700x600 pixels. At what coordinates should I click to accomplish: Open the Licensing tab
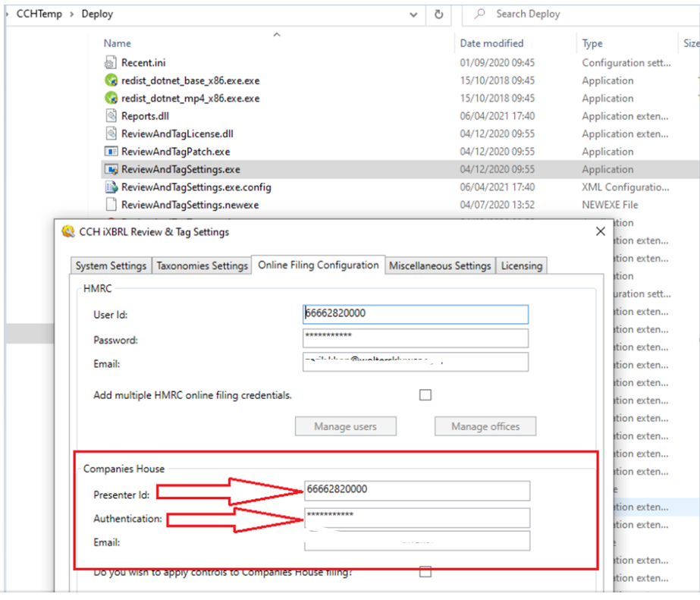(x=521, y=265)
